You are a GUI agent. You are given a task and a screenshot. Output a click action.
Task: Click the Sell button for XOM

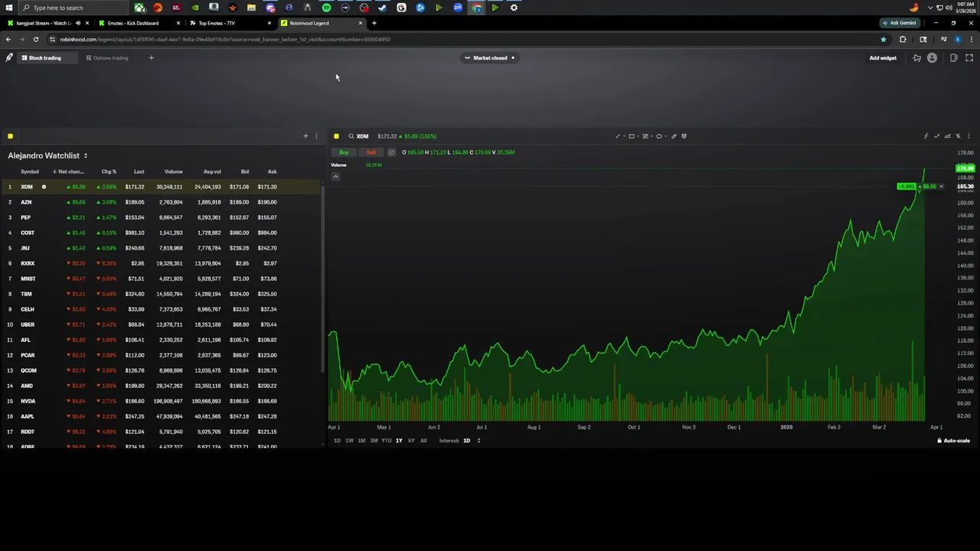tap(371, 152)
